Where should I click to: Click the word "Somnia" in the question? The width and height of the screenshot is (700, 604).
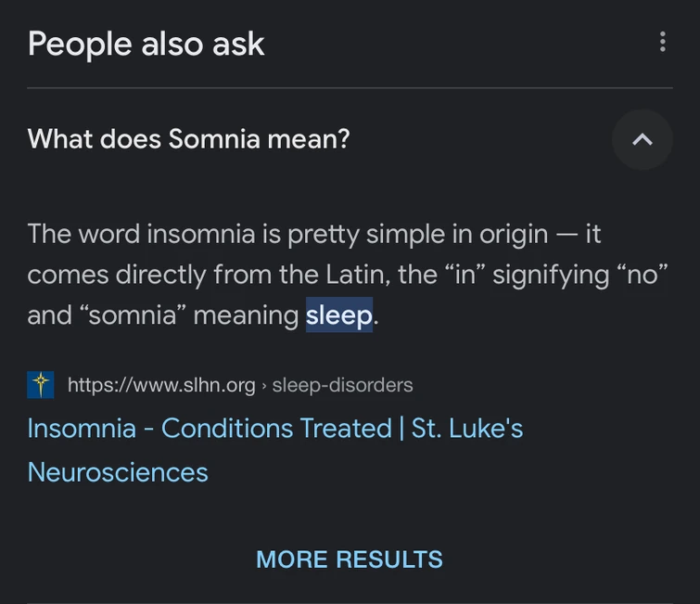click(x=213, y=139)
